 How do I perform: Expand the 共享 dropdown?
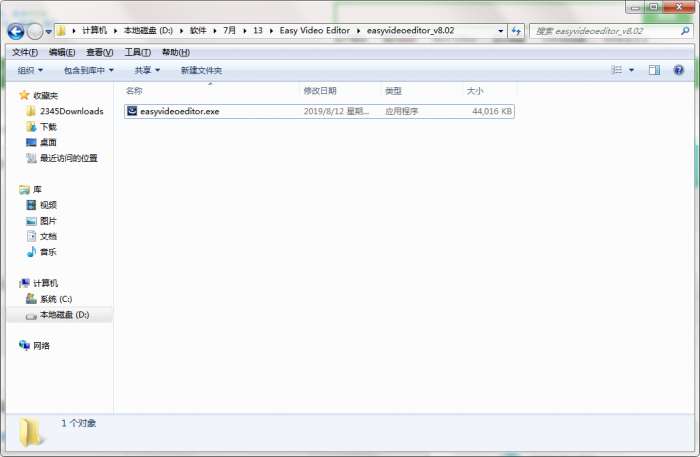coord(147,70)
